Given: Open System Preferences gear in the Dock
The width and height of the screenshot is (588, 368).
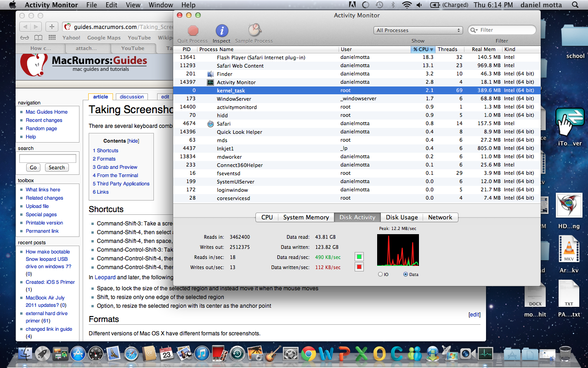Looking at the screenshot, I should [291, 354].
